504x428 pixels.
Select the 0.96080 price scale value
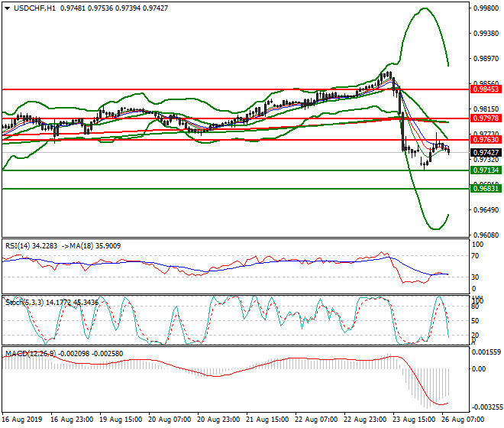(x=486, y=235)
